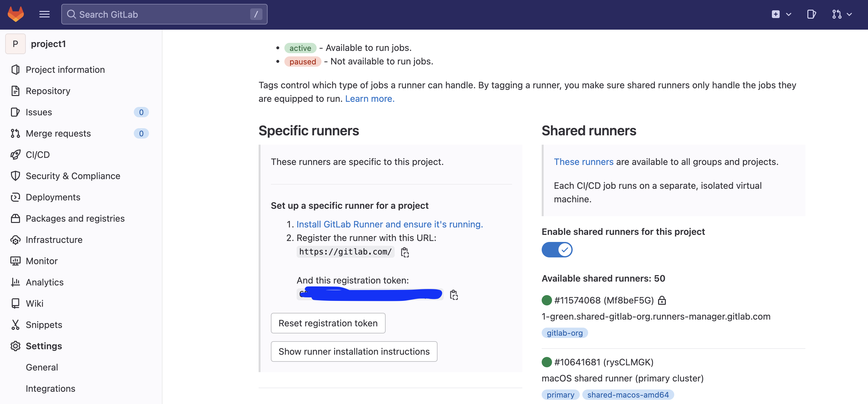868x404 pixels.
Task: Open runner #10641681 (rysCLMGK)
Action: pos(604,362)
